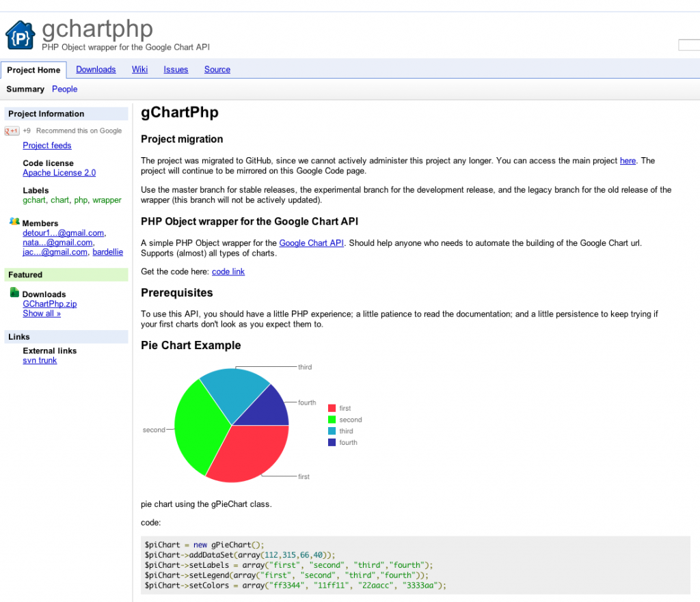Click 'here' to visit the GitHub project

click(628, 161)
